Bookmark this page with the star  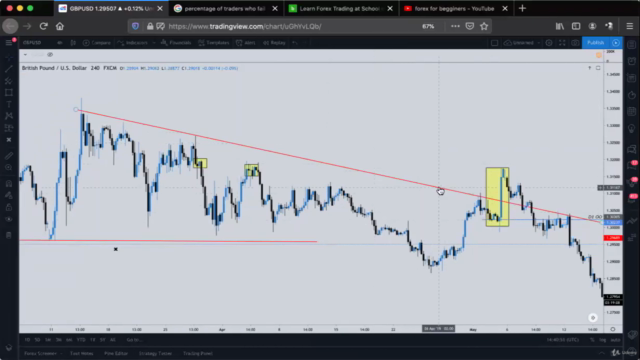pyautogui.click(x=484, y=26)
